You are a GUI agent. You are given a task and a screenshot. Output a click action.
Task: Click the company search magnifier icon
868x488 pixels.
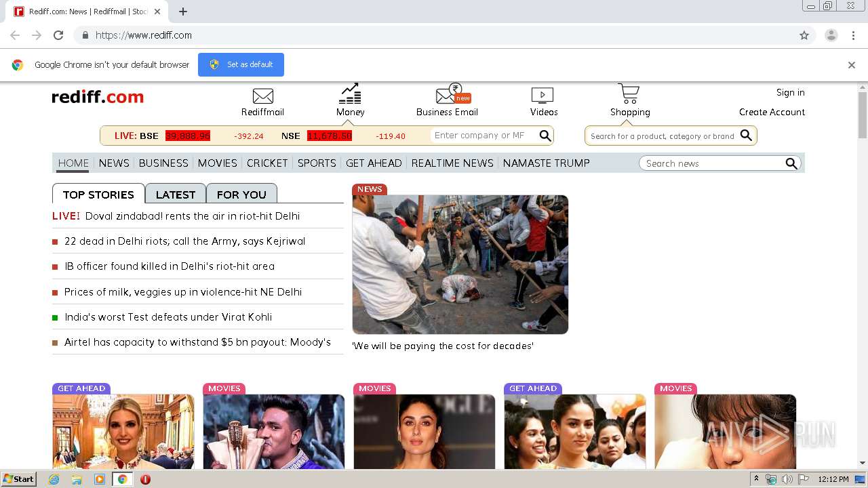point(545,136)
